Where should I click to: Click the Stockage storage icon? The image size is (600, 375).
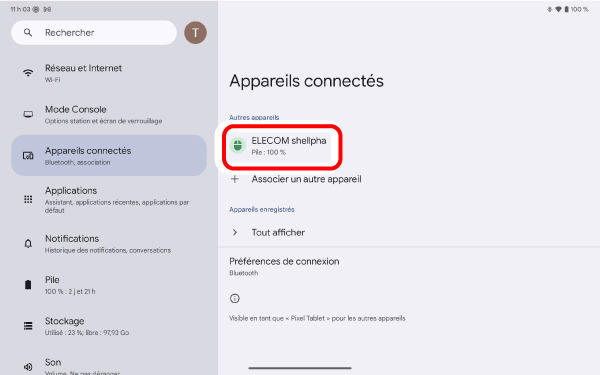pyautogui.click(x=28, y=326)
